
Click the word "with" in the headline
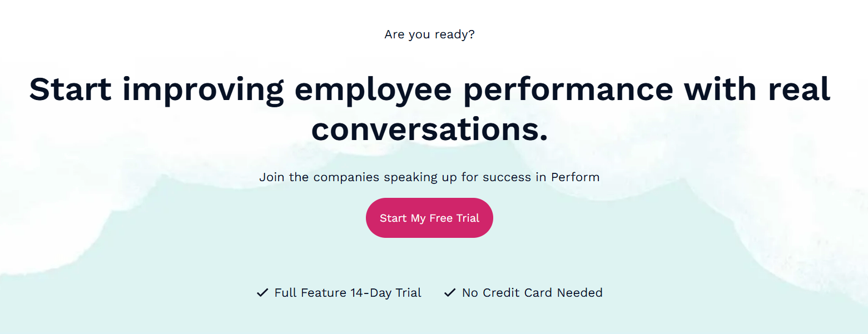coord(720,89)
